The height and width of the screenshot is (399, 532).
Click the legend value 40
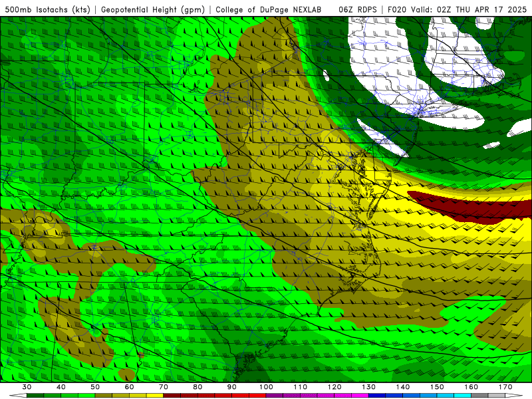click(61, 387)
